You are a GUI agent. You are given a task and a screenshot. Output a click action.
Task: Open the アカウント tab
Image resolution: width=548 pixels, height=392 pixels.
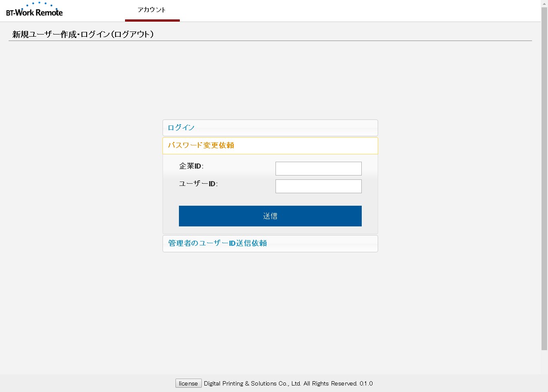[x=152, y=10]
